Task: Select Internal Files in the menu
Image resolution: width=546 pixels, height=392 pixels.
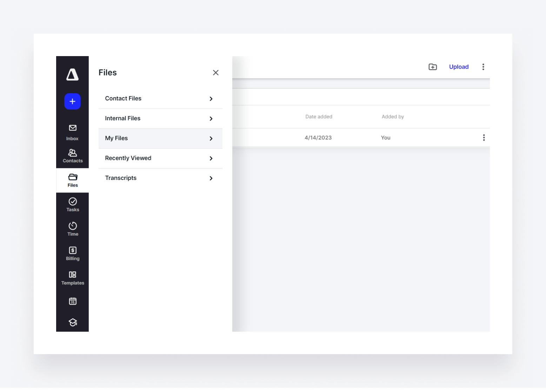Action: click(x=123, y=119)
